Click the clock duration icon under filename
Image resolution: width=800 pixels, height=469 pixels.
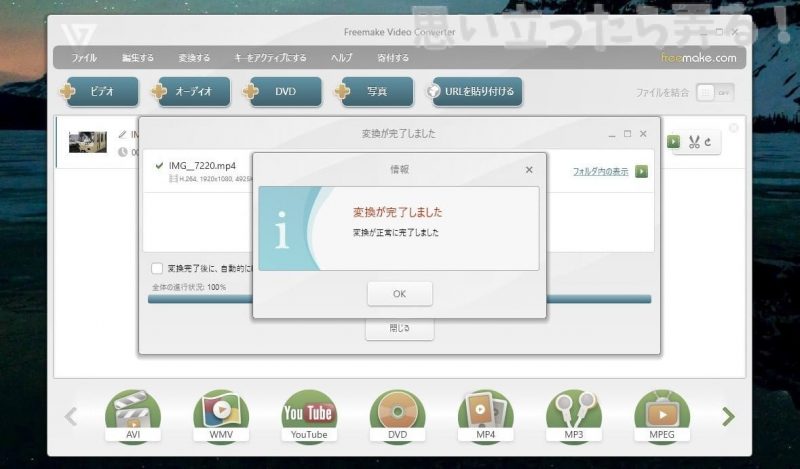point(122,152)
